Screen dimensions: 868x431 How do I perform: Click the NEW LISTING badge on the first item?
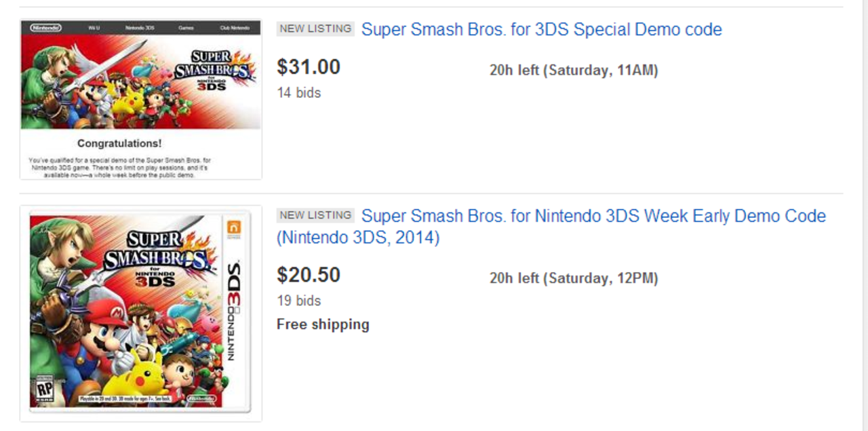315,29
